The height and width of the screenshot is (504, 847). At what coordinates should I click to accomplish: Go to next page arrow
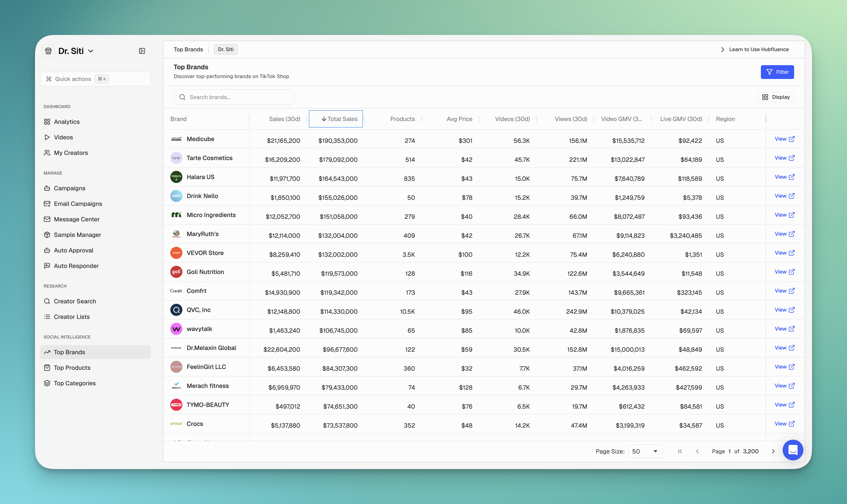coord(773,451)
